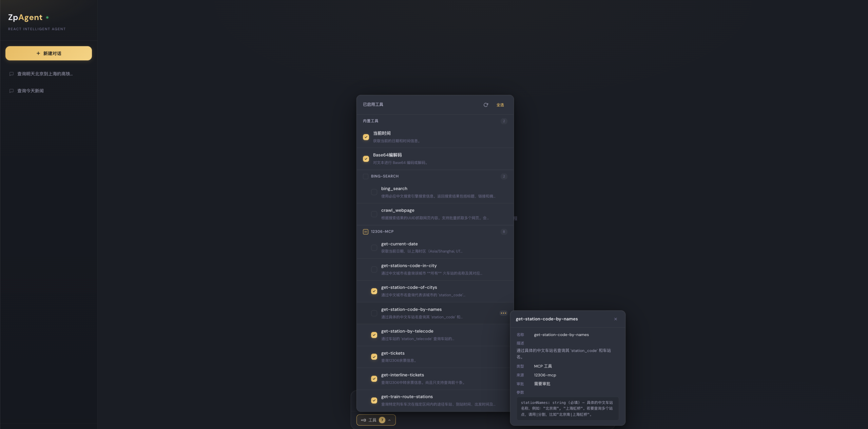Toggle the BING-SEARCH group checkbox
The height and width of the screenshot is (429, 868).
tap(365, 176)
